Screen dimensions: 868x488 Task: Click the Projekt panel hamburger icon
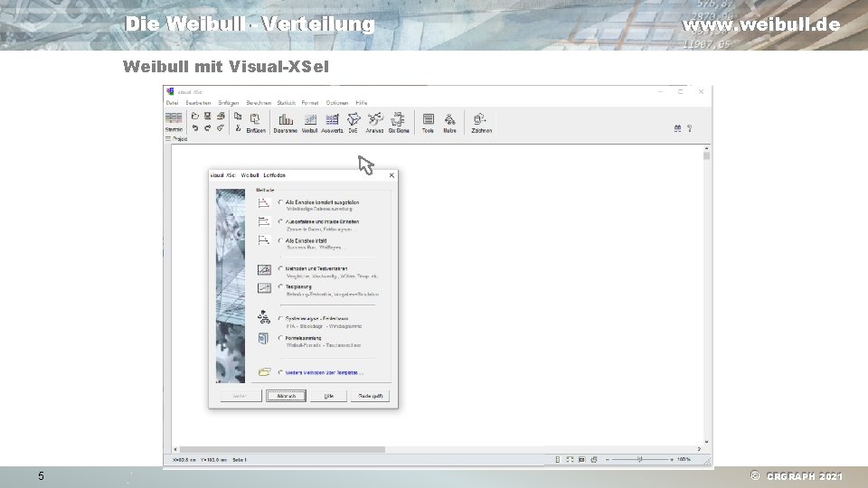pos(168,139)
